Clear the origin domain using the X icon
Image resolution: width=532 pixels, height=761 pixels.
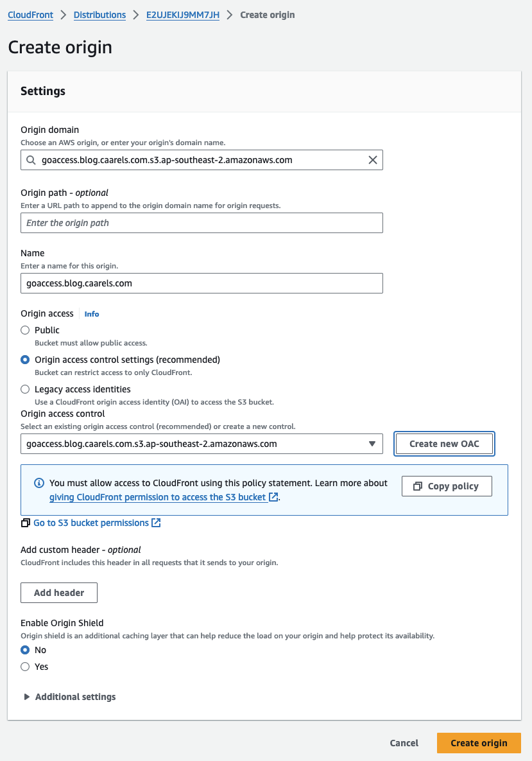click(373, 160)
